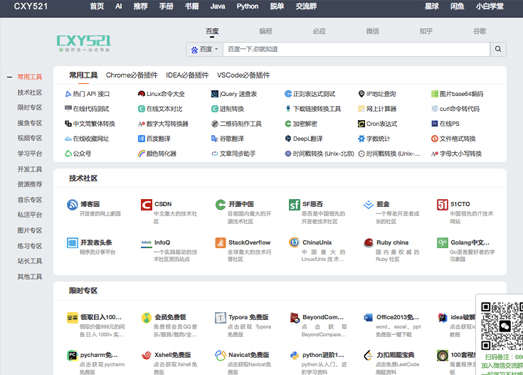This screenshot has width=523, height=375.
Task: Open ChinaUnix community card
Action: tap(317, 250)
